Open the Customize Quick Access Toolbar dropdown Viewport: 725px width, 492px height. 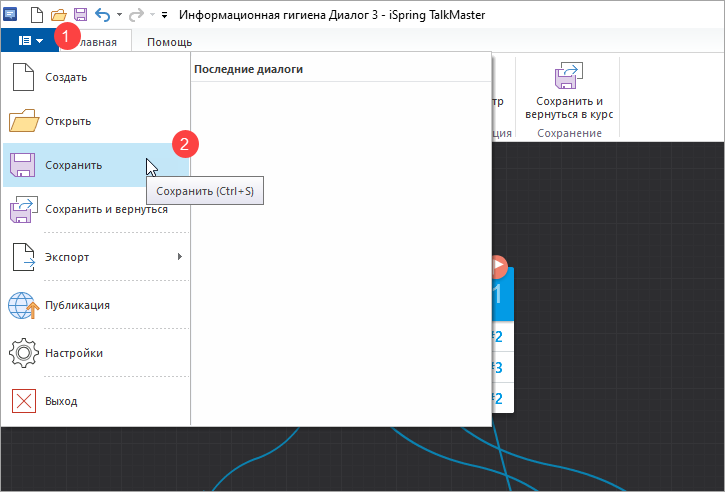click(x=164, y=15)
